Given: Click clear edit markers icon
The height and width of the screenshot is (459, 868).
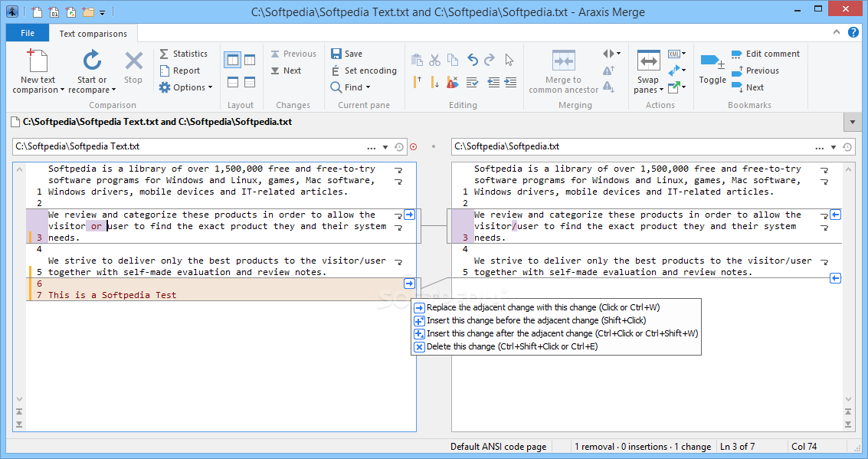Looking at the screenshot, I should pyautogui.click(x=453, y=83).
